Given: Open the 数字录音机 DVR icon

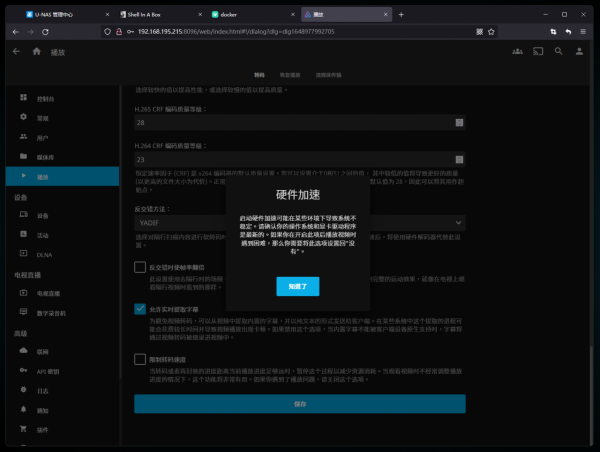Looking at the screenshot, I should click(23, 312).
